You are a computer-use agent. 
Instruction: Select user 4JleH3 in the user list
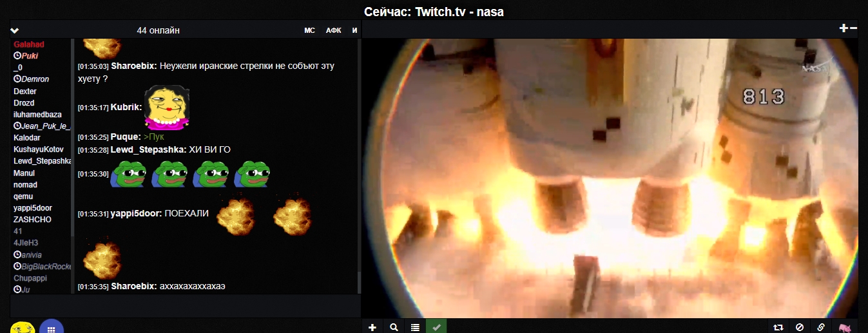[x=26, y=243]
